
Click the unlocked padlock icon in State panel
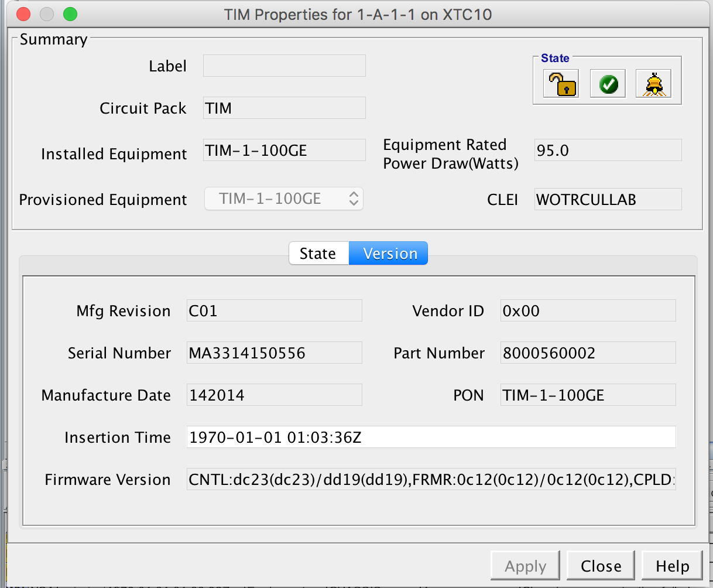coord(560,84)
